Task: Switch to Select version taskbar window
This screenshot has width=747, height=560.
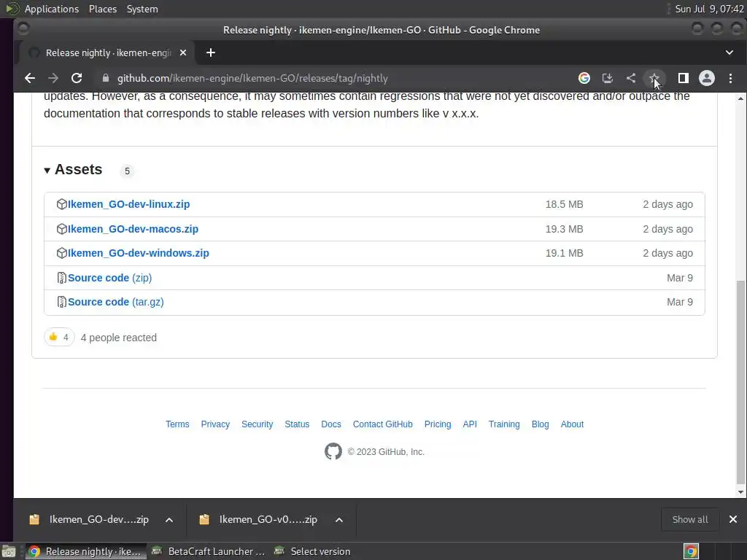Action: pyautogui.click(x=314, y=551)
